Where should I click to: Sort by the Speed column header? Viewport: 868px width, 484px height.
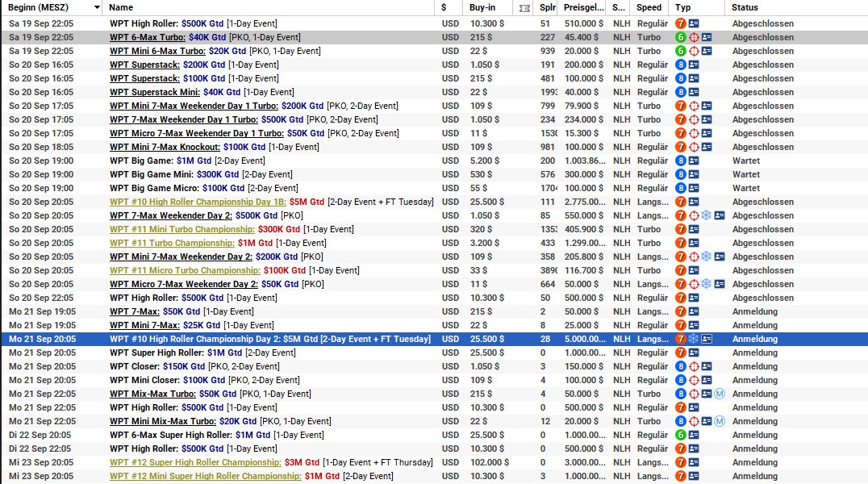click(x=649, y=8)
